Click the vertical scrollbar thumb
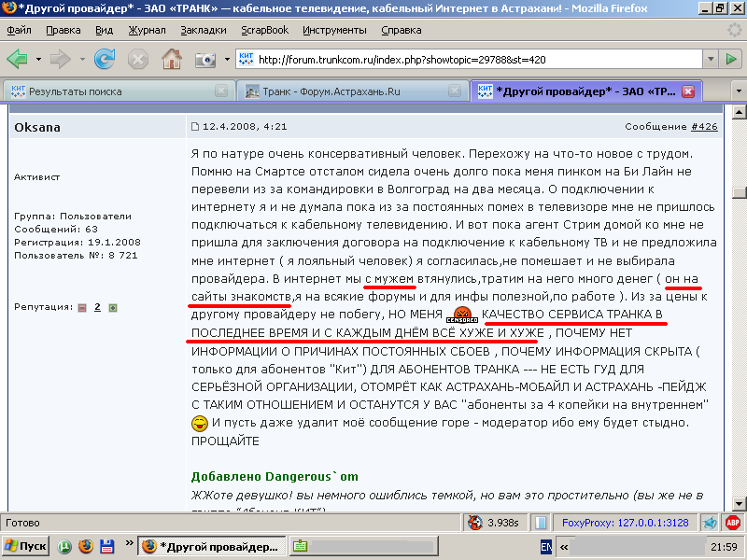 pyautogui.click(x=739, y=192)
